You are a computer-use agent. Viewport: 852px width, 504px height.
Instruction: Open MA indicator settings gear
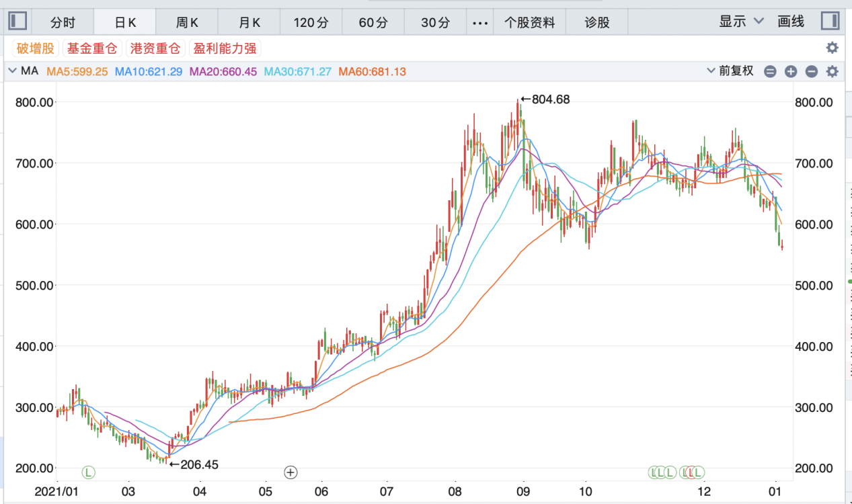[x=832, y=71]
